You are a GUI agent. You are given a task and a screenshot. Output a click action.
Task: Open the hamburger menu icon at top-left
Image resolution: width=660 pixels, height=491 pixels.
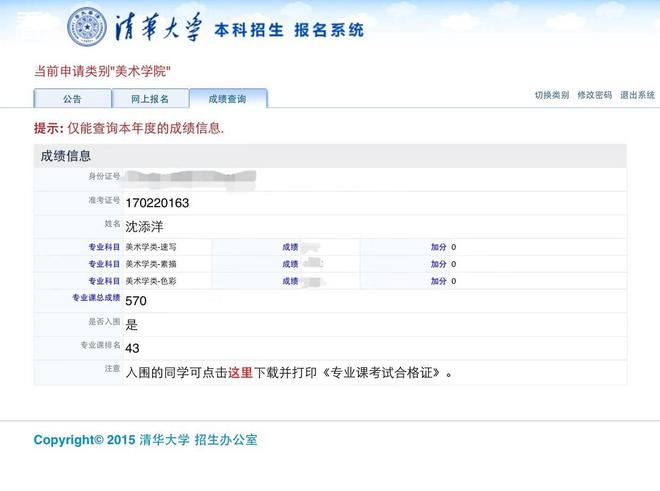click(29, 22)
